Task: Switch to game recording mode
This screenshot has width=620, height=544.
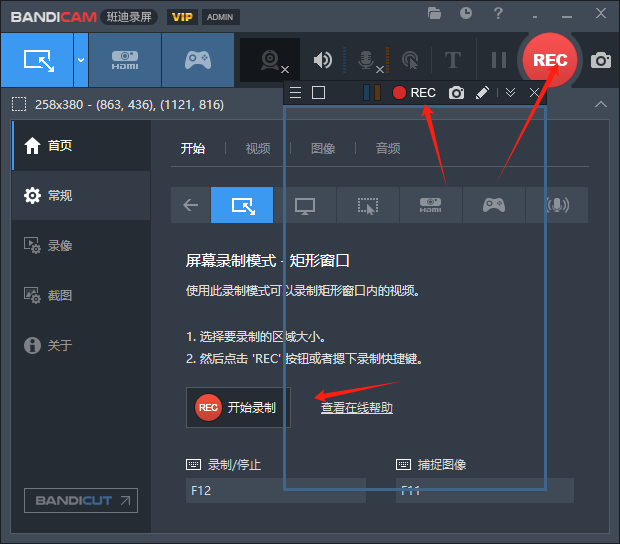Action: [x=198, y=60]
